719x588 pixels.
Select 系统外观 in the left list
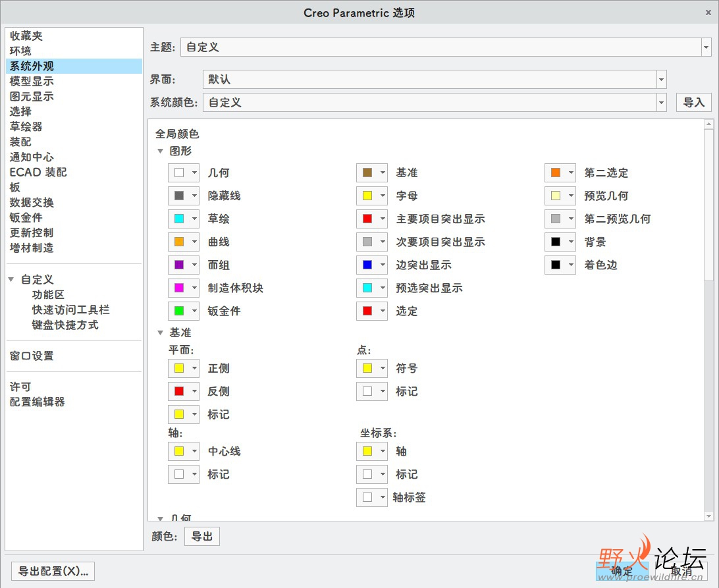pyautogui.click(x=74, y=66)
